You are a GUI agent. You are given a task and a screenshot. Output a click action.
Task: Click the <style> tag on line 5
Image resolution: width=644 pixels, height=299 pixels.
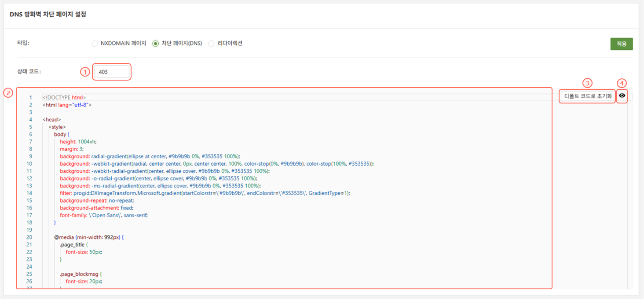(57, 127)
